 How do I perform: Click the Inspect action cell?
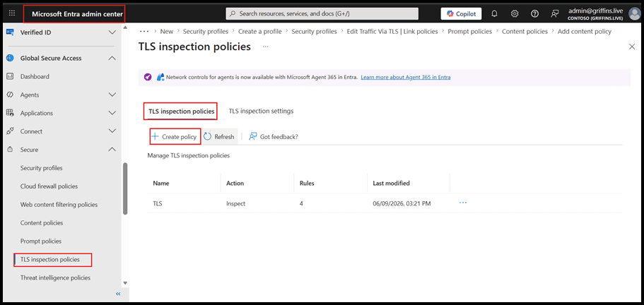point(235,203)
